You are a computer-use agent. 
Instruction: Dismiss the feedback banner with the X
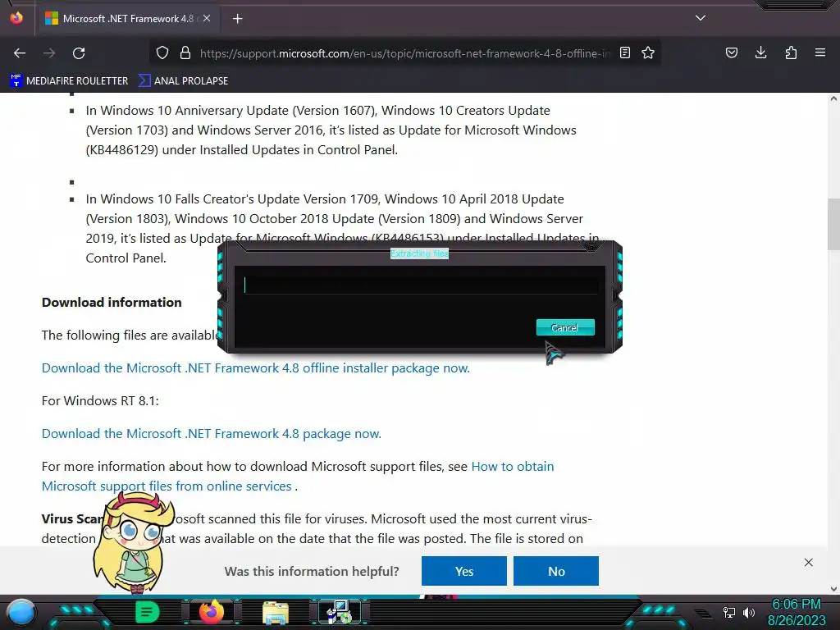click(x=808, y=562)
